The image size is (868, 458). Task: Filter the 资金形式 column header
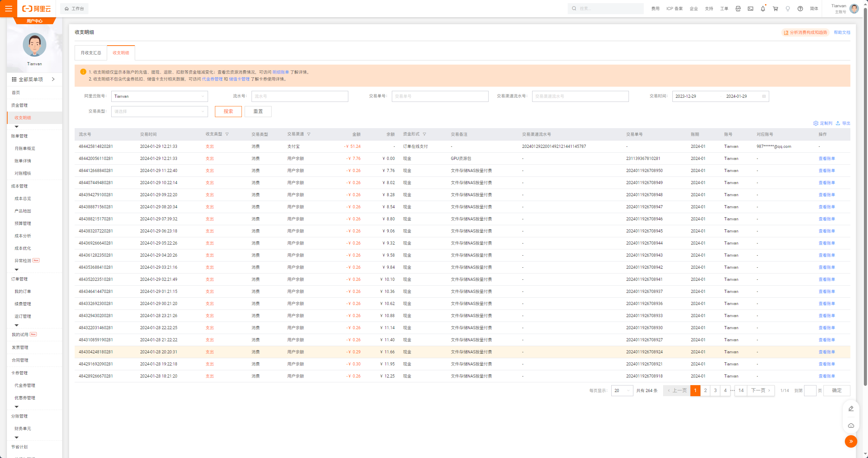(x=424, y=134)
